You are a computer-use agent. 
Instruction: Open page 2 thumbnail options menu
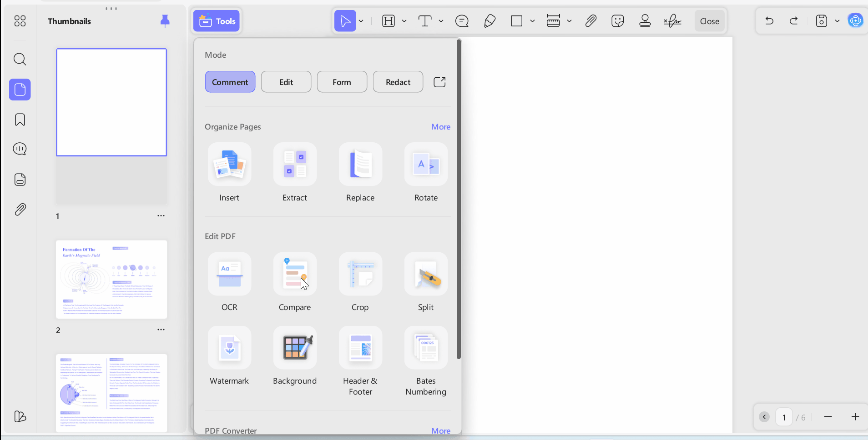pos(161,330)
